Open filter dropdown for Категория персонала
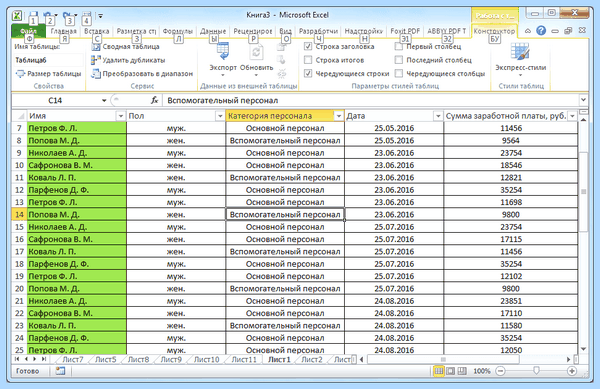This screenshot has width=600, height=389. pyautogui.click(x=339, y=116)
